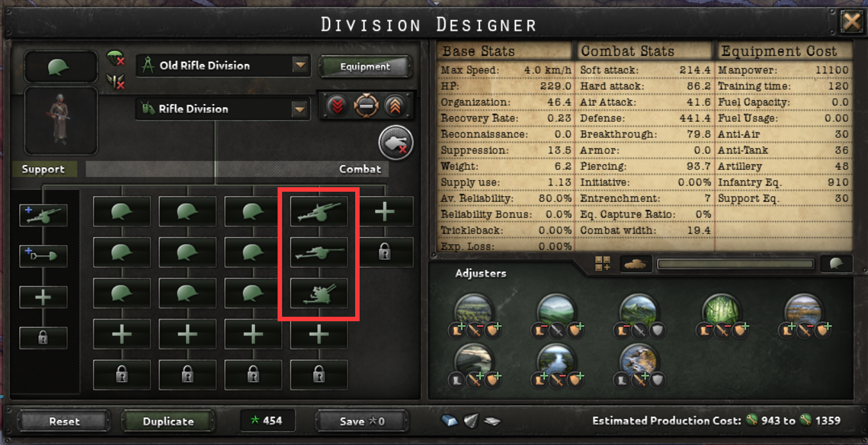
Task: Click the artillery battalion at top of fourth column
Action: coord(319,212)
